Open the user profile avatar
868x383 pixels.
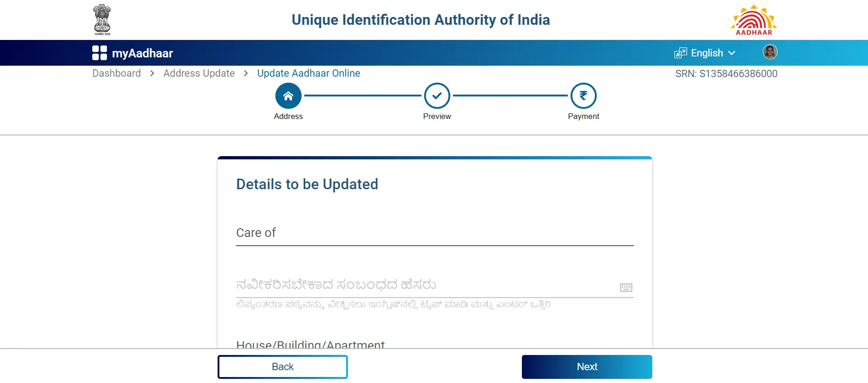770,52
